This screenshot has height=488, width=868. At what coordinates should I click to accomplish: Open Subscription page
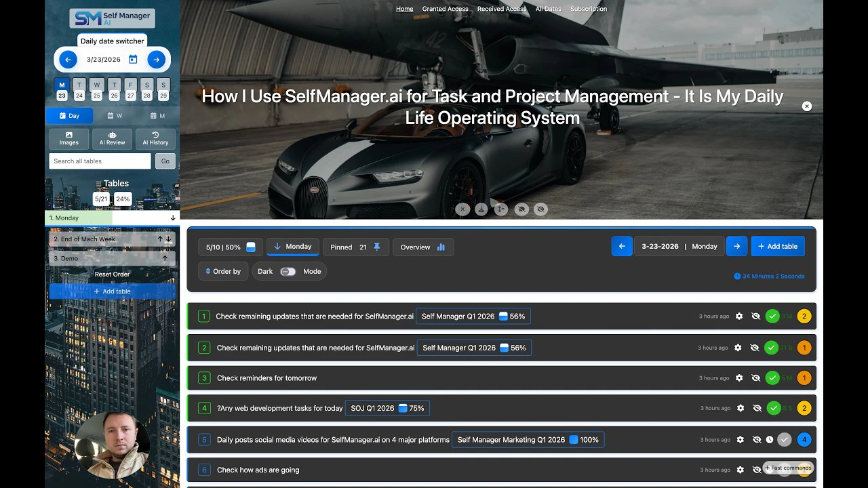point(589,9)
